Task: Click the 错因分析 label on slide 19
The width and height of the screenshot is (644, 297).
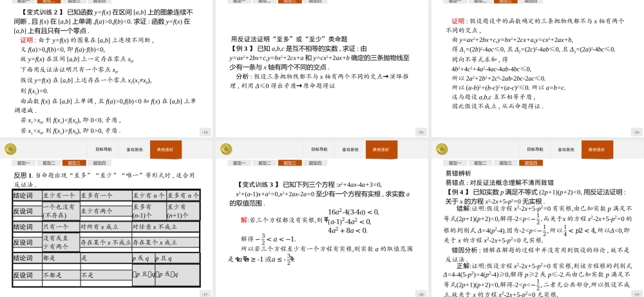Action: point(464,250)
